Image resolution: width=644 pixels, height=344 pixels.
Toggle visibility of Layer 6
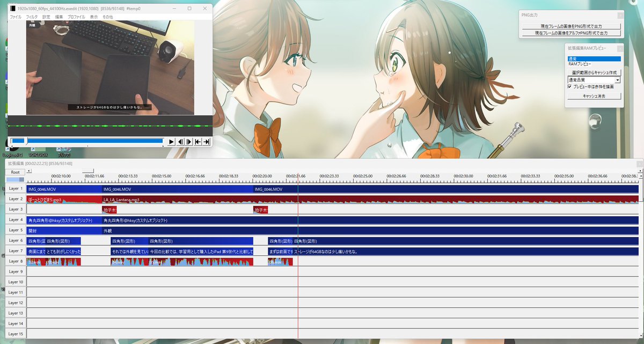point(16,241)
